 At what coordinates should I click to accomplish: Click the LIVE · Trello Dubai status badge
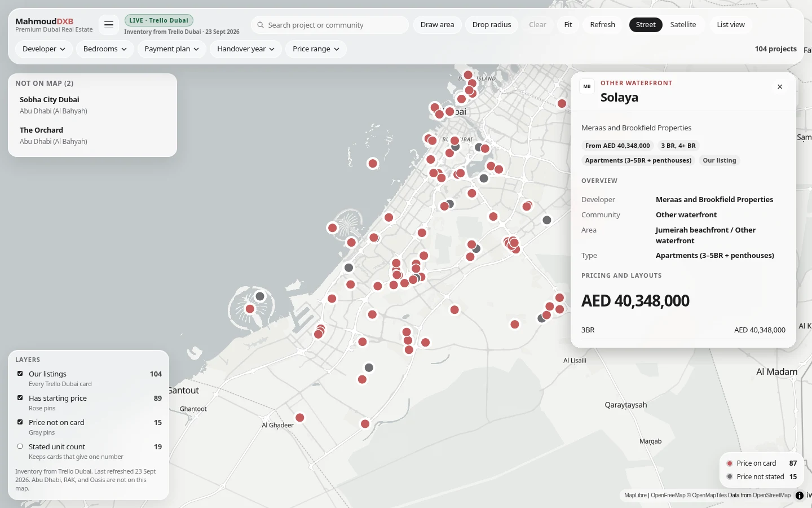[159, 20]
